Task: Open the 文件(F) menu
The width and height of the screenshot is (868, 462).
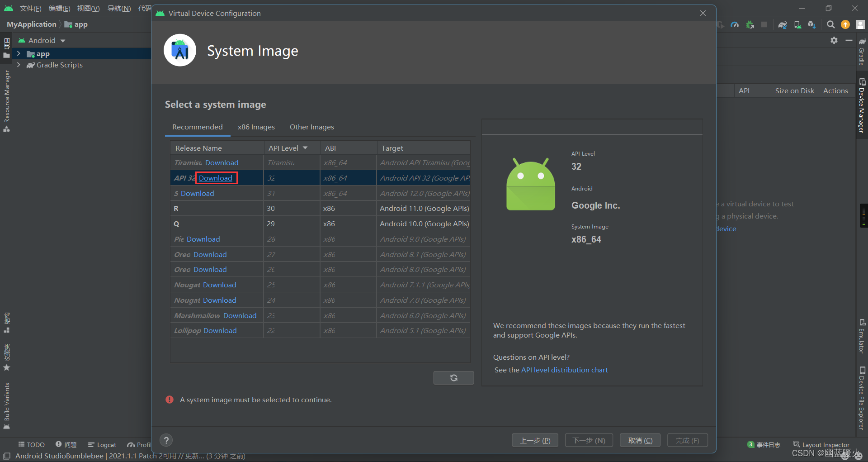Action: 30,9
